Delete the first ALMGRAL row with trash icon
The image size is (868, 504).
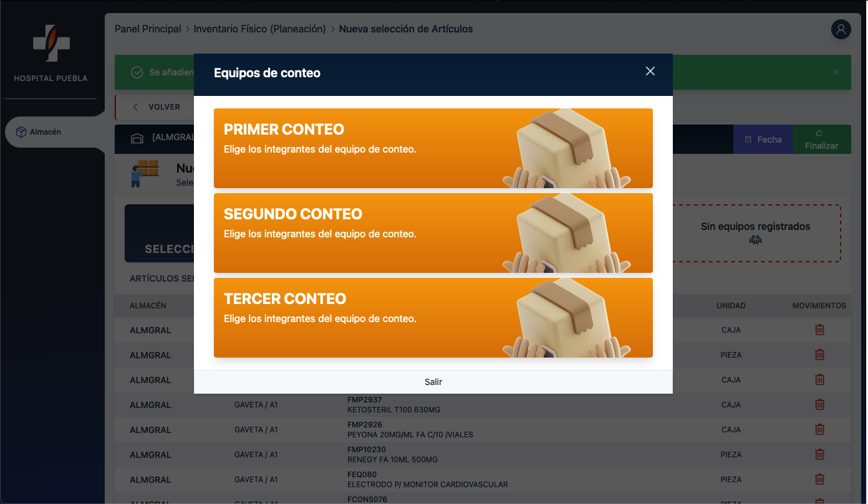point(819,330)
